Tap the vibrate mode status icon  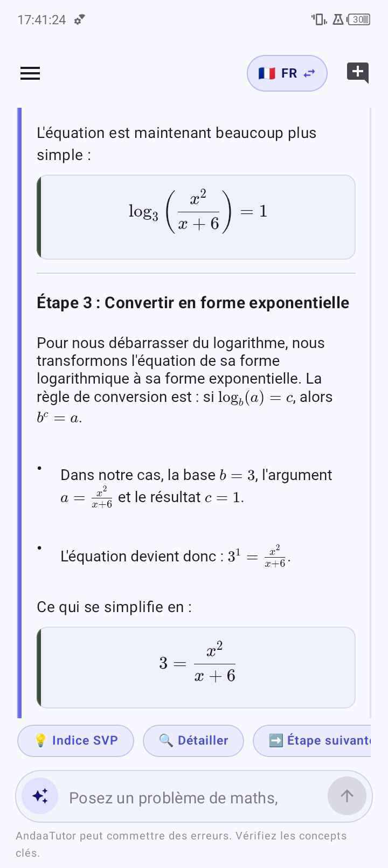[319, 20]
